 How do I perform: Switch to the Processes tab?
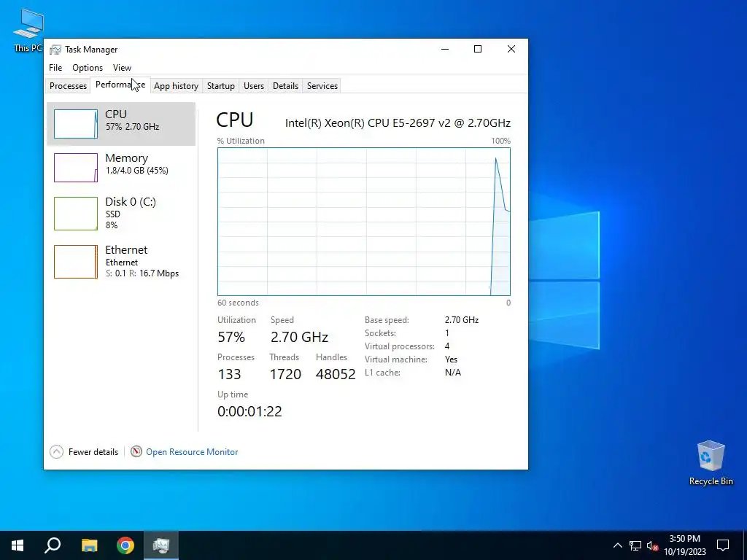(68, 86)
